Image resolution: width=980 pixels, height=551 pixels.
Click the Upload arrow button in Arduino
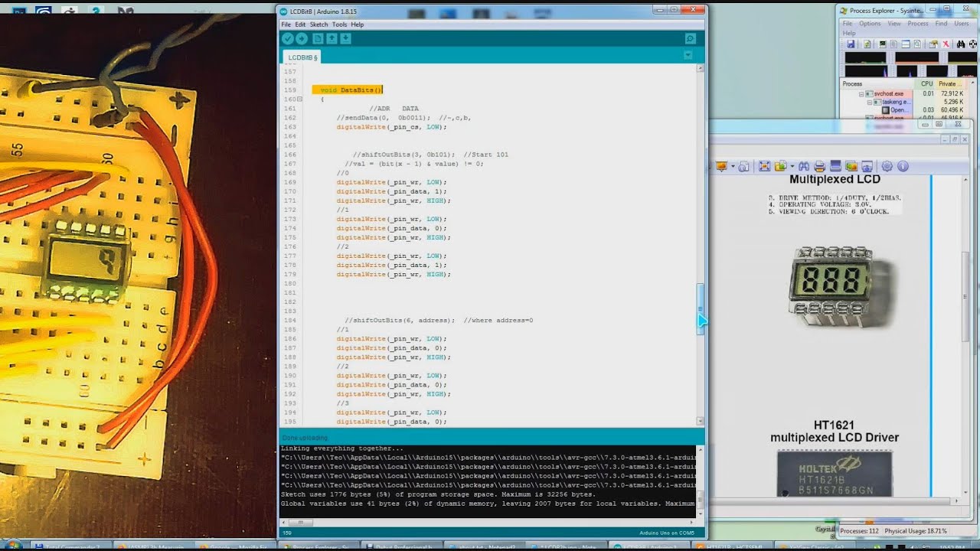pyautogui.click(x=302, y=38)
